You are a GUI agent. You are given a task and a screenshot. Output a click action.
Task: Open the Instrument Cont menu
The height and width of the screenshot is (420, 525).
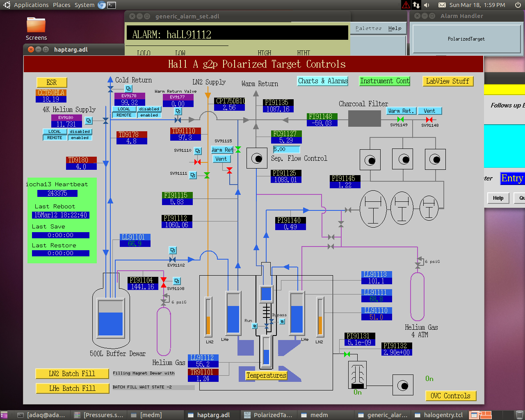385,81
